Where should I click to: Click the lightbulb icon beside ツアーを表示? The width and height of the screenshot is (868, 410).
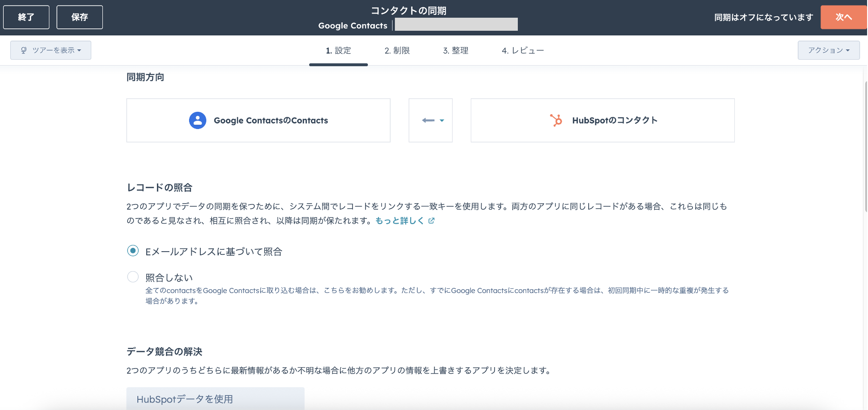[x=24, y=50]
